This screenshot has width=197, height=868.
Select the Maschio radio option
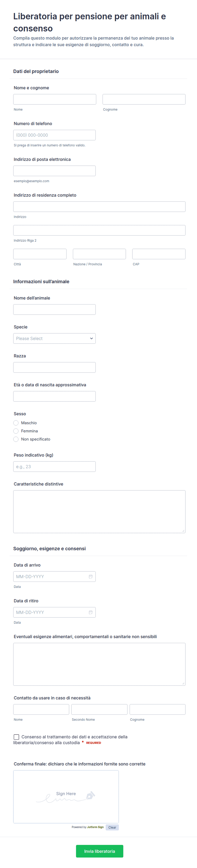[x=16, y=423]
